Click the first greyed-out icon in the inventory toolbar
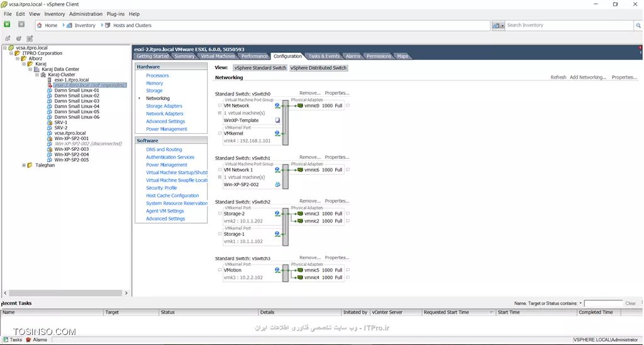Screen dimensions: 644x345 tap(8, 38)
